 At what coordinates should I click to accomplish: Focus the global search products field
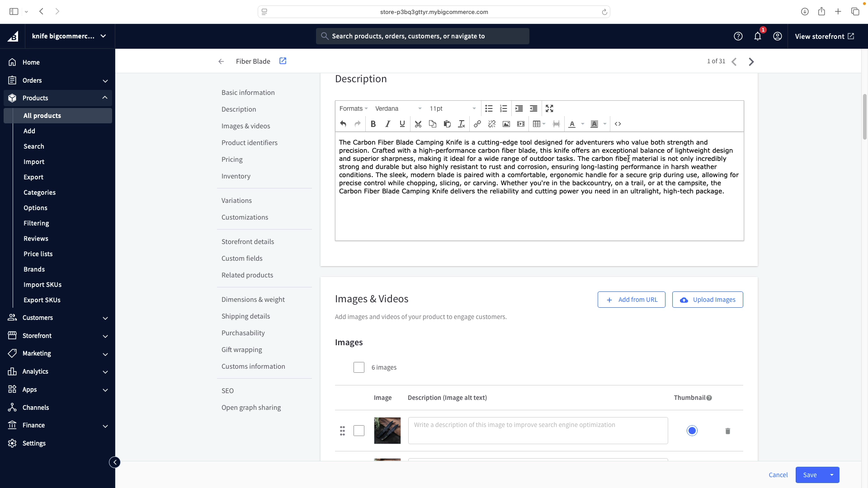[x=423, y=36]
